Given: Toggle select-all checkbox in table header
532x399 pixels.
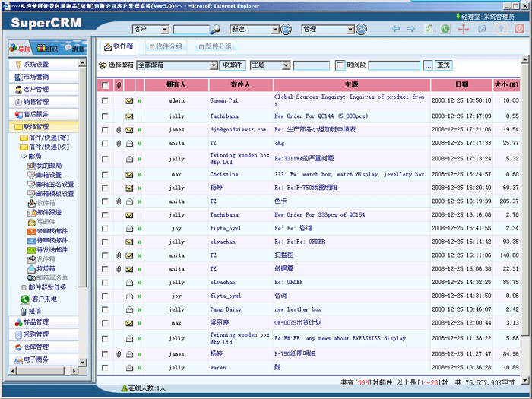Looking at the screenshot, I should coord(105,85).
